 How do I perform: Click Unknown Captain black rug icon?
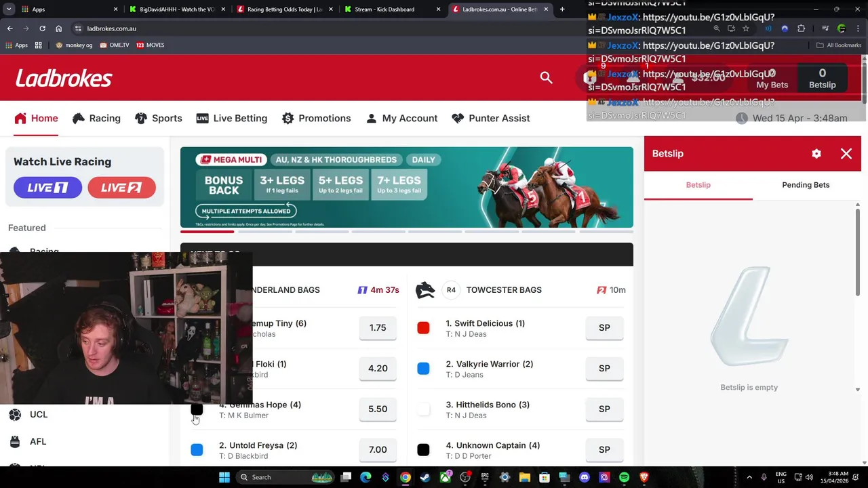423,450
